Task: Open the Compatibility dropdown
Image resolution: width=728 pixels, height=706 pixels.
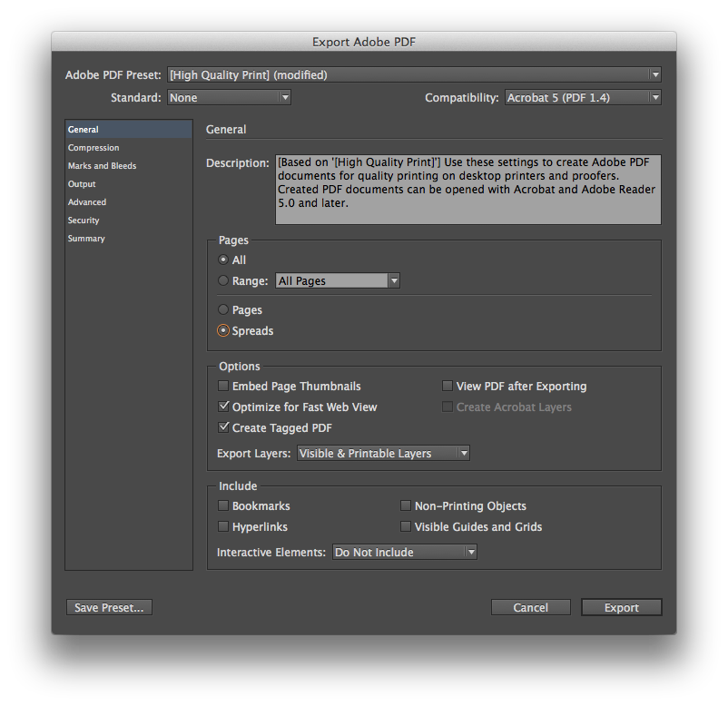Action: pyautogui.click(x=583, y=97)
